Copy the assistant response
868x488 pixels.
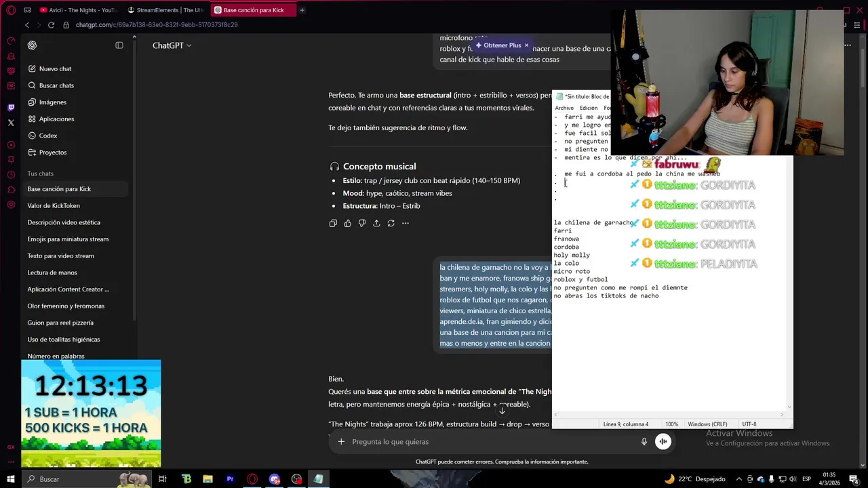[x=333, y=223]
